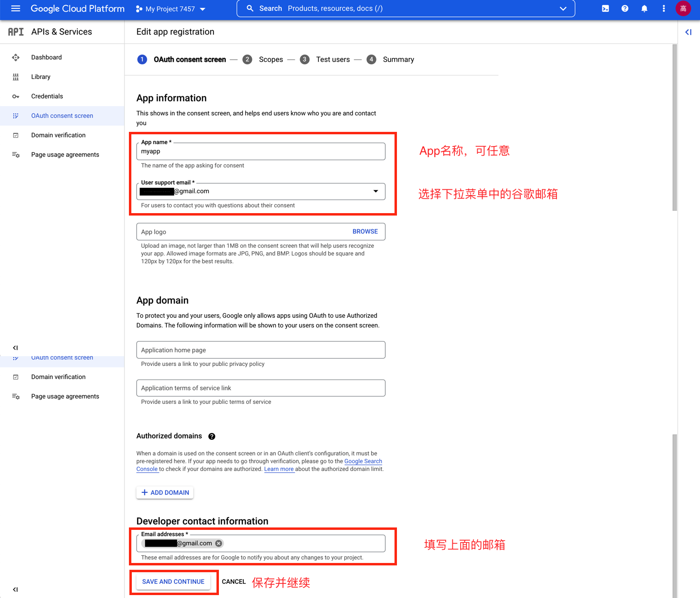Image resolution: width=700 pixels, height=598 pixels.
Task: Click the API logo icon
Action: (x=16, y=32)
